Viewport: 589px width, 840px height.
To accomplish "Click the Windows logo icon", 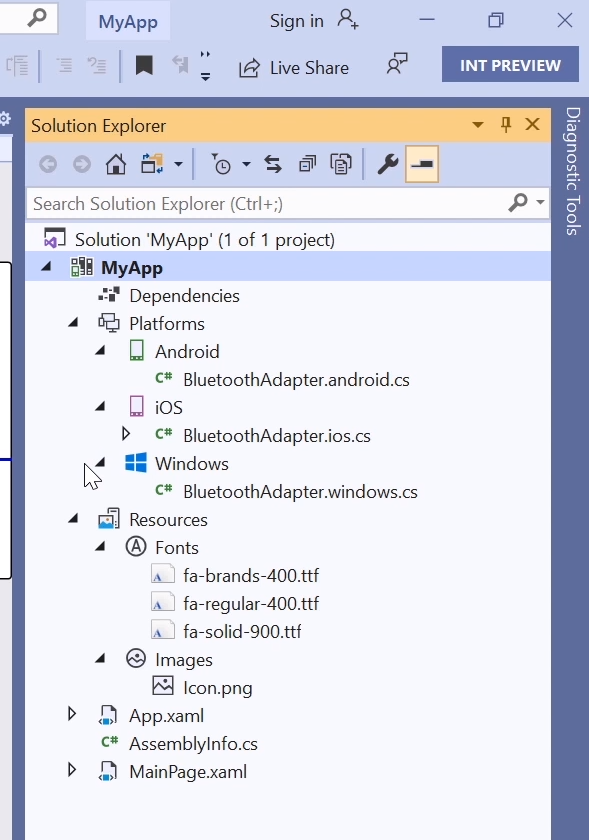I will click(x=136, y=462).
